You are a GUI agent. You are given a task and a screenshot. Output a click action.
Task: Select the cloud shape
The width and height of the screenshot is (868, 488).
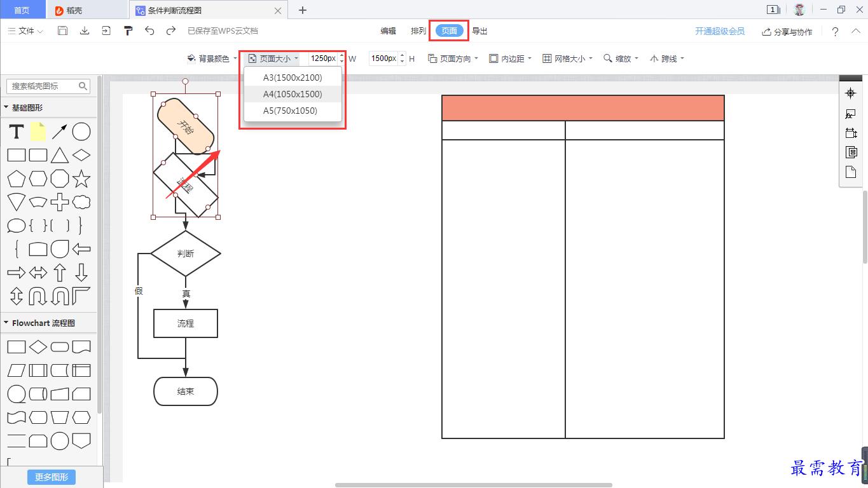pyautogui.click(x=81, y=202)
